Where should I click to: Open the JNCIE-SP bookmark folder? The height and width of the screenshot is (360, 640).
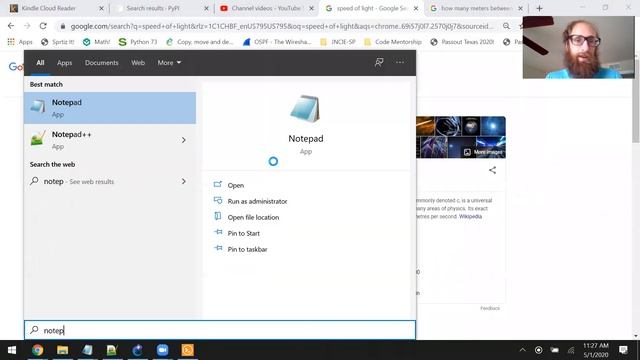338,42
